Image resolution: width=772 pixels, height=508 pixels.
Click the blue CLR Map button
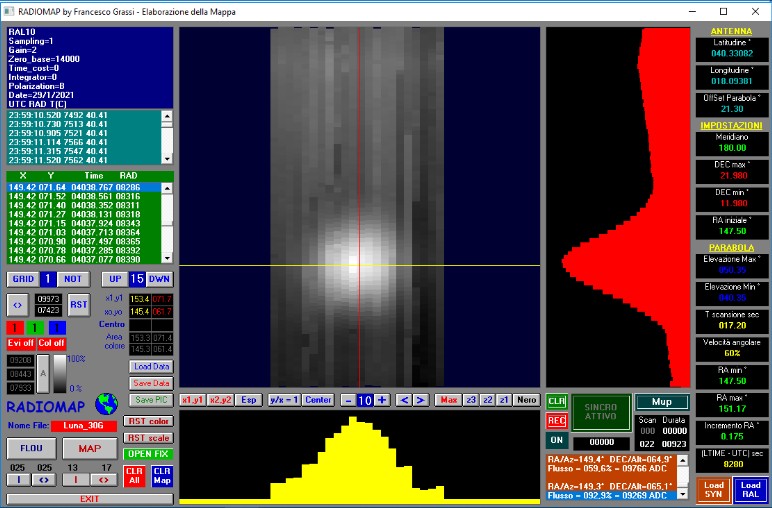[162, 476]
